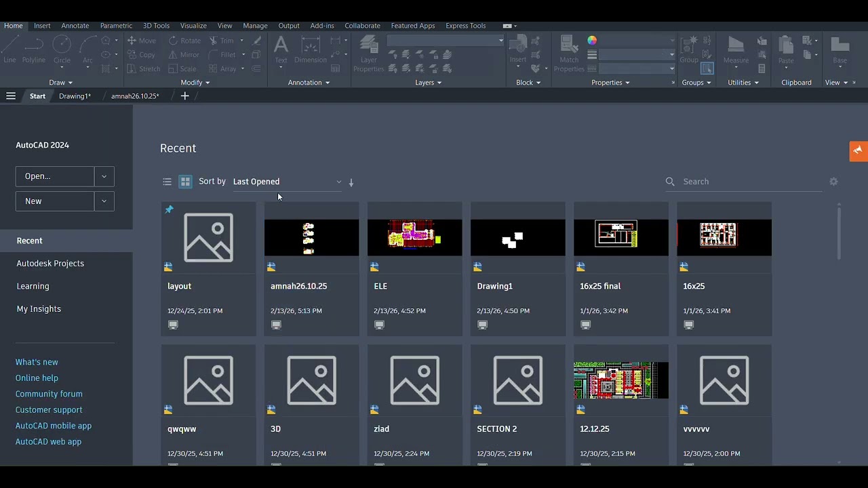
Task: Open the Sort by Last Opened dropdown
Action: (x=287, y=182)
